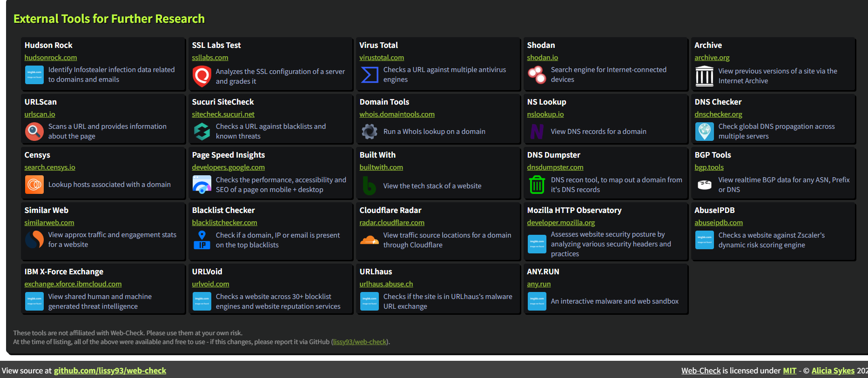Open lissy93/web-check link in disclaimer
The width and height of the screenshot is (868, 378).
[x=360, y=342]
